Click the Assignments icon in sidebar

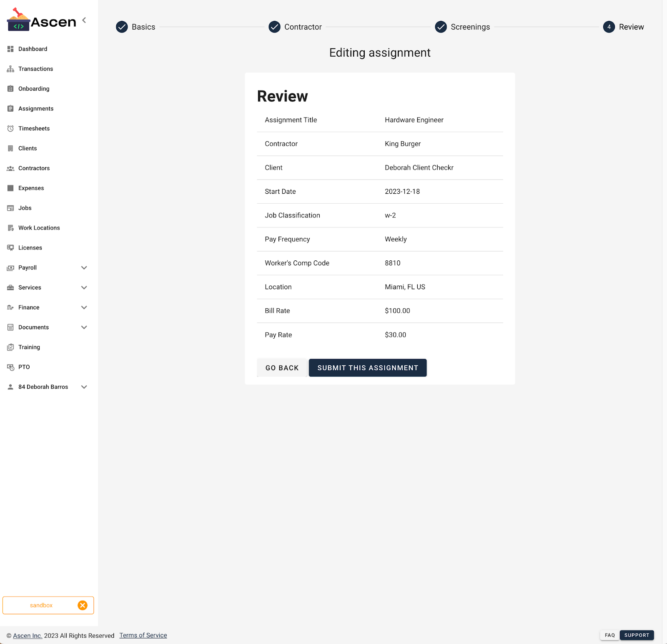[10, 109]
